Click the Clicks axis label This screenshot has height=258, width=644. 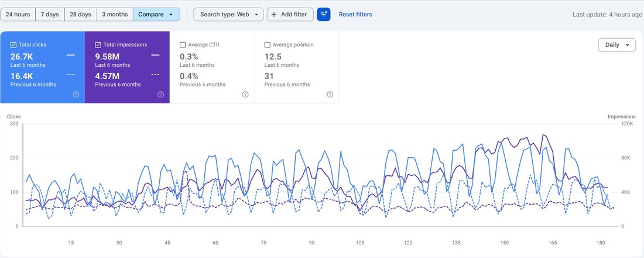coord(13,117)
